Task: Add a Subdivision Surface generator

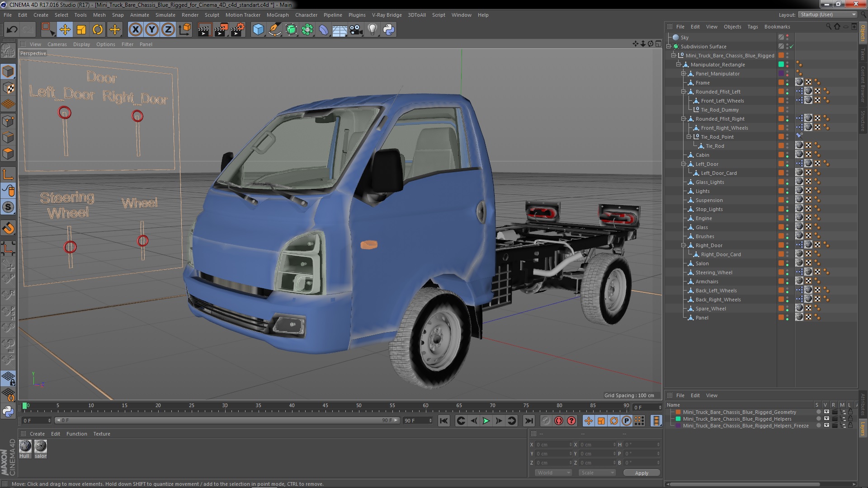Action: (291, 30)
